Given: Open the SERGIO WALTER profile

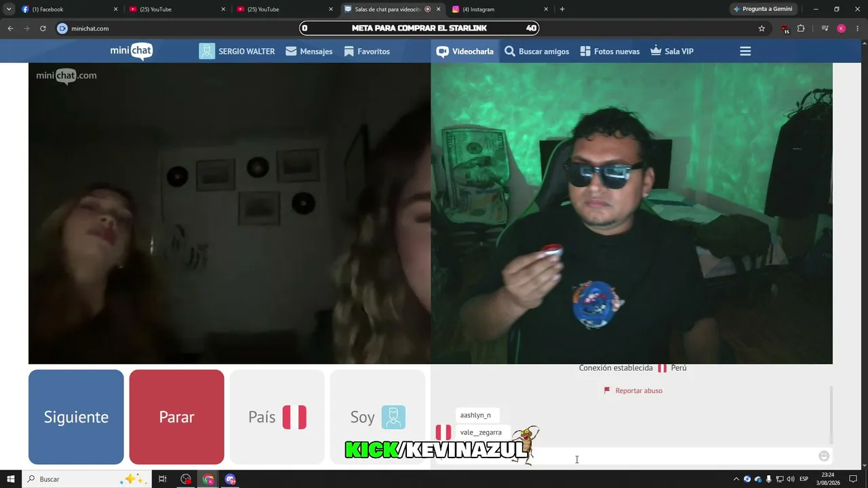Looking at the screenshot, I should (237, 52).
